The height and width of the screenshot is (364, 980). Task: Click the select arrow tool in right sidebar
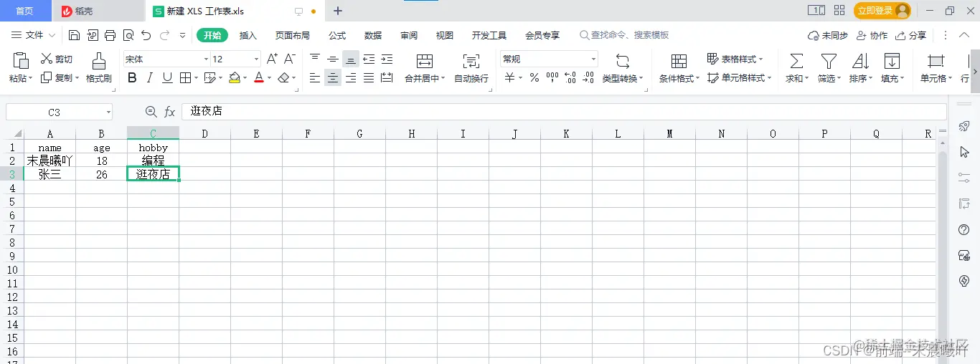(964, 152)
